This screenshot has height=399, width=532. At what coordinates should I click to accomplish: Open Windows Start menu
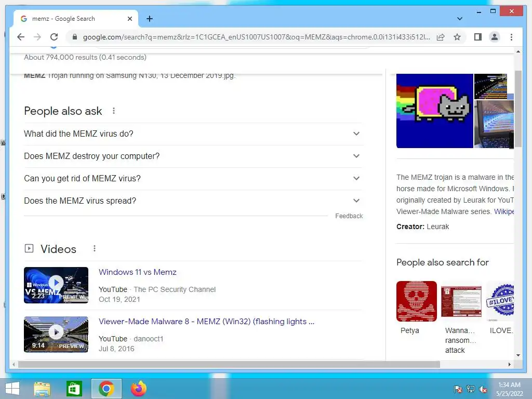click(x=12, y=389)
